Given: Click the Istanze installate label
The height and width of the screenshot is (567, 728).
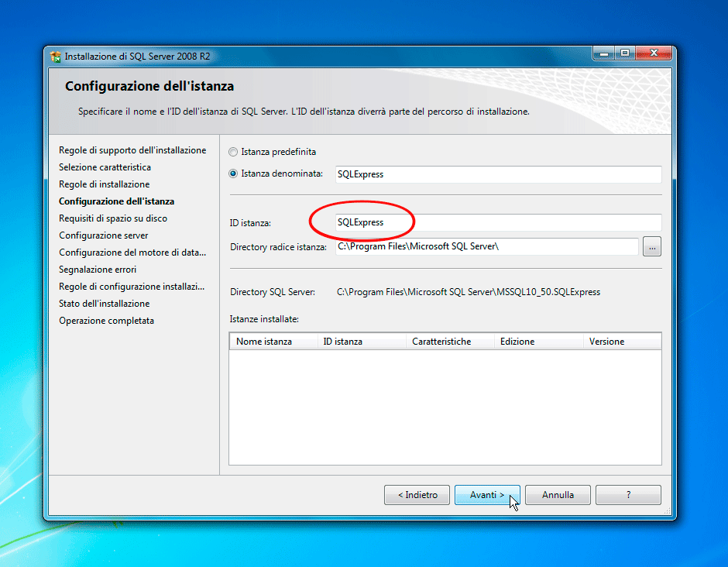Looking at the screenshot, I should point(264,319).
